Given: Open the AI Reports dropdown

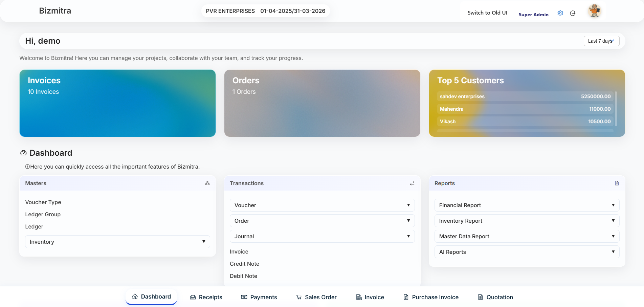Looking at the screenshot, I should point(527,252).
